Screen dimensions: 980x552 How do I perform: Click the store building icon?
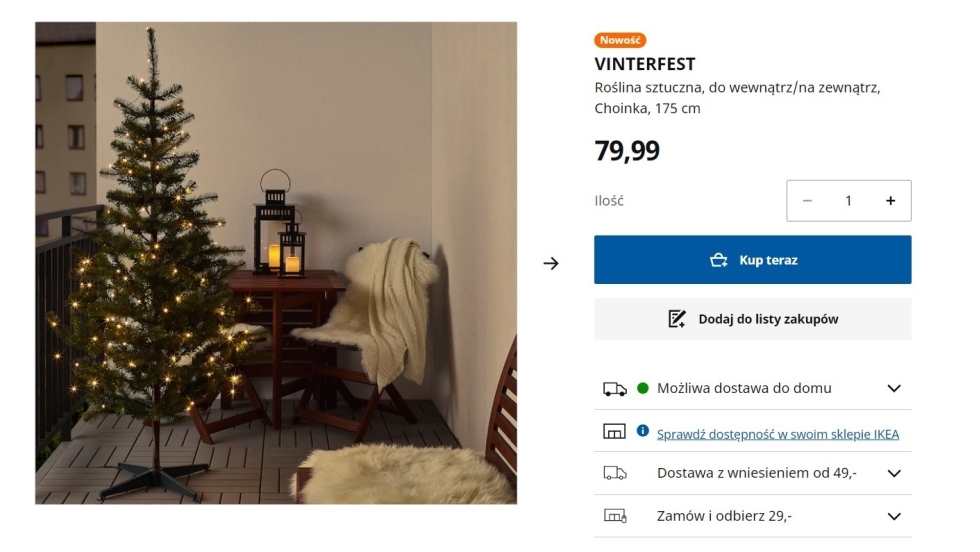pyautogui.click(x=614, y=431)
